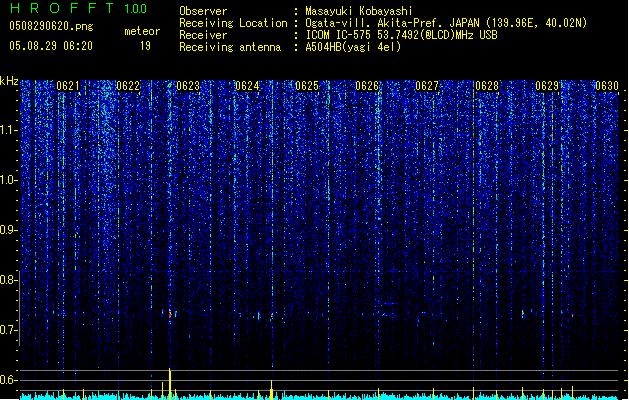Click the 0623 time marker

(188, 86)
